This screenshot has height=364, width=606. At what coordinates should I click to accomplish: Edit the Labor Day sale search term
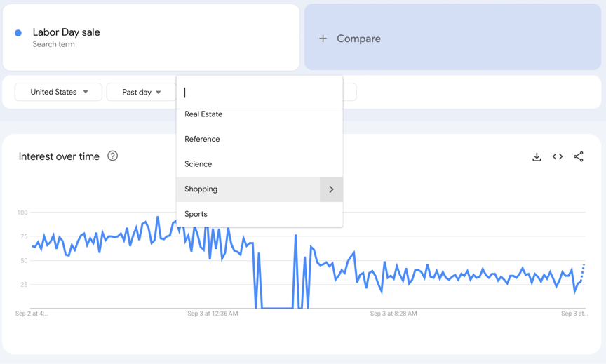67,32
